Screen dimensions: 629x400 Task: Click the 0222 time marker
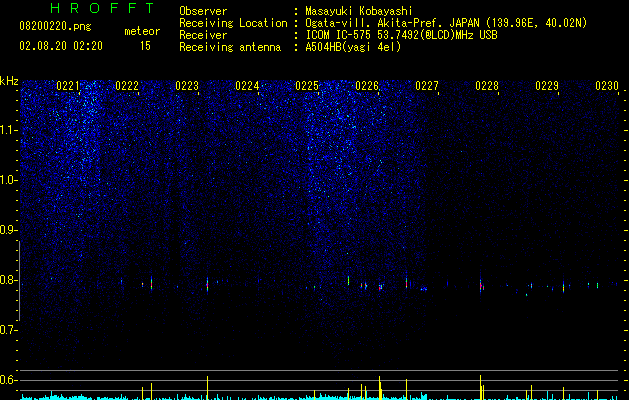127,86
